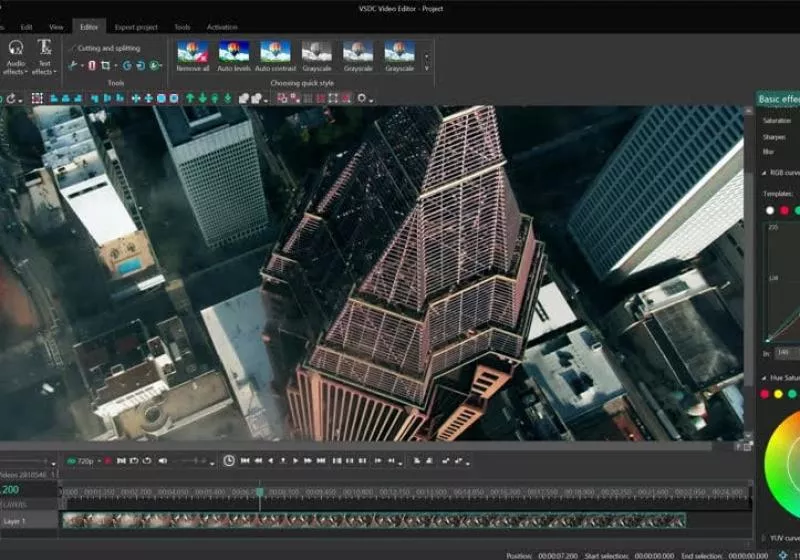The width and height of the screenshot is (800, 560).
Task: Click the green send to back arrow icon
Action: (228, 98)
